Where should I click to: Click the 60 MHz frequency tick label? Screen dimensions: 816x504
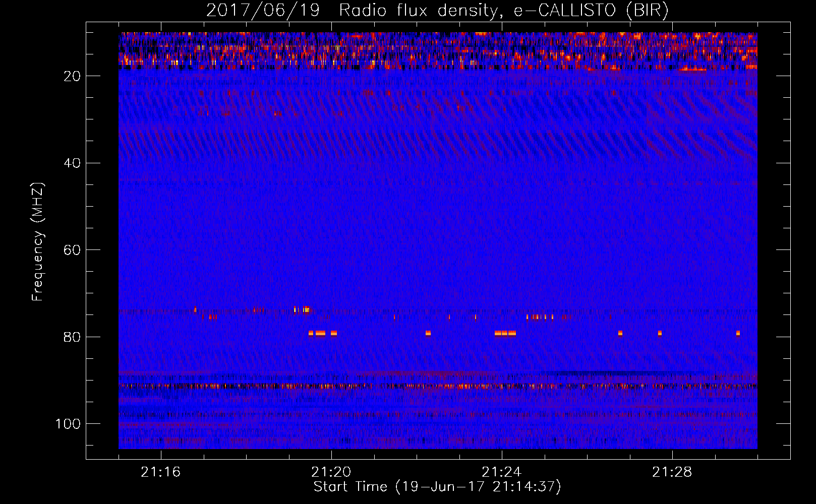click(73, 250)
